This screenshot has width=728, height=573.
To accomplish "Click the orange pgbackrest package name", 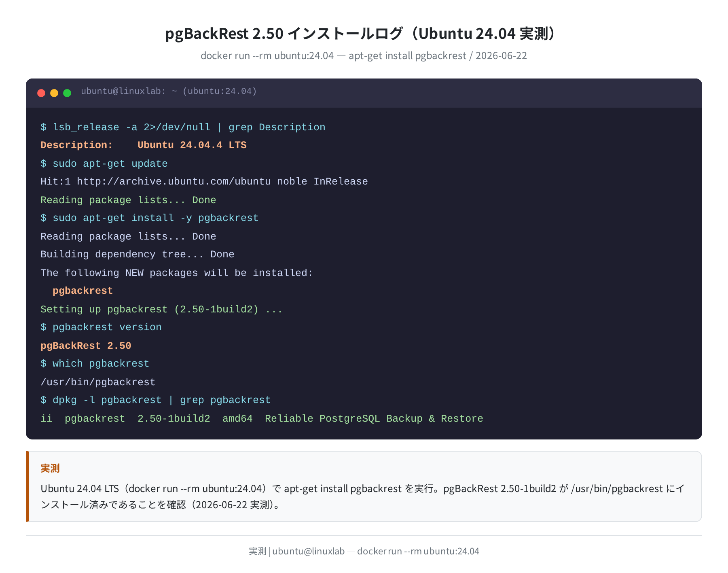I will [x=83, y=291].
